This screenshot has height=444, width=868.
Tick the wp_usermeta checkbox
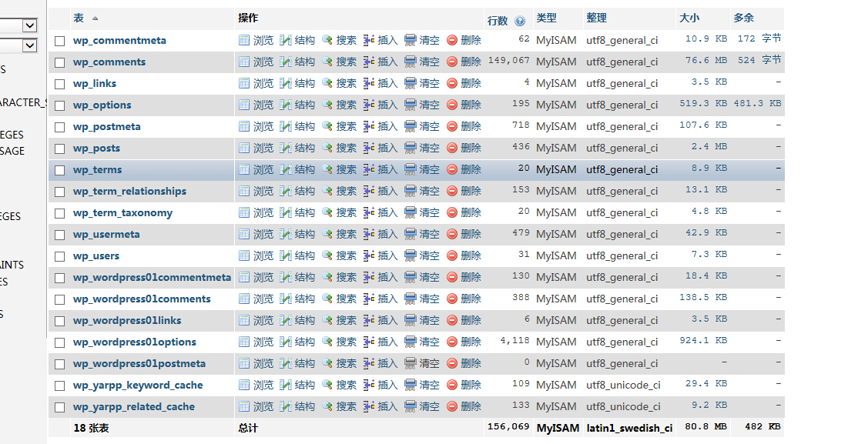(x=60, y=235)
